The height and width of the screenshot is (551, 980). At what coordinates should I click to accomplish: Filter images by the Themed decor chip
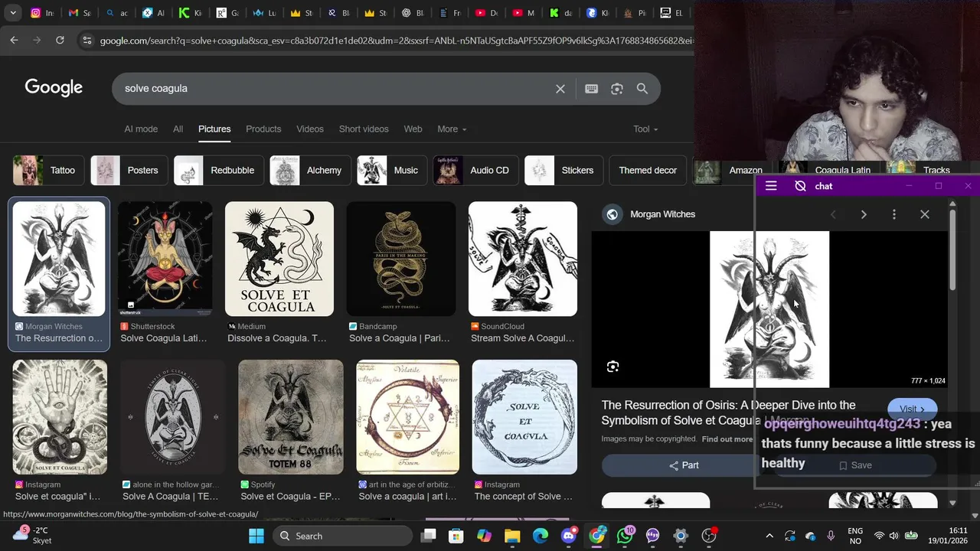coord(648,170)
